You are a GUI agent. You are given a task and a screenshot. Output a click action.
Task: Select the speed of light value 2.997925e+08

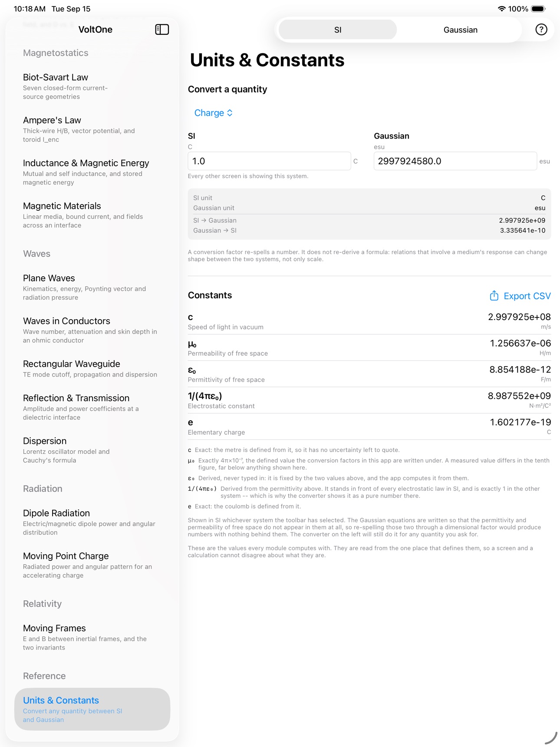[519, 317]
